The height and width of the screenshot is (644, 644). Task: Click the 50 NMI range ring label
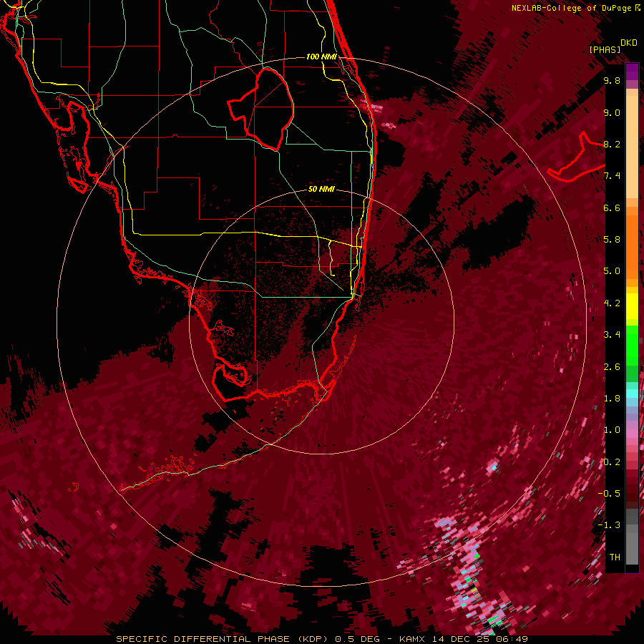pos(321,189)
